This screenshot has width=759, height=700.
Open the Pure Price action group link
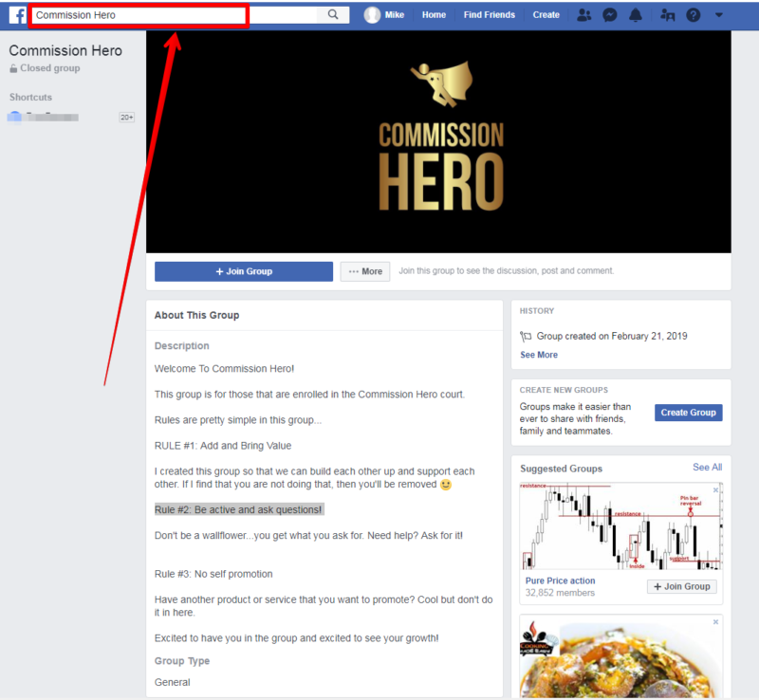(x=560, y=580)
